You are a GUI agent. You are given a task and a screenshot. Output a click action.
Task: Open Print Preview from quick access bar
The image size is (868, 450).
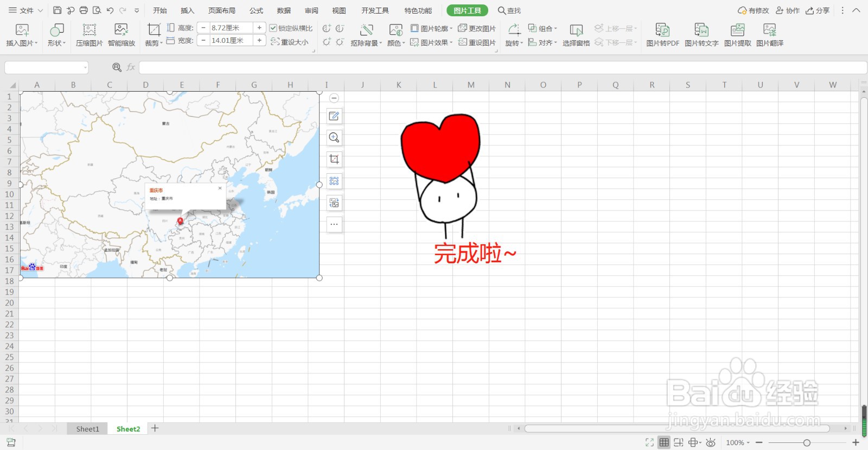click(97, 10)
